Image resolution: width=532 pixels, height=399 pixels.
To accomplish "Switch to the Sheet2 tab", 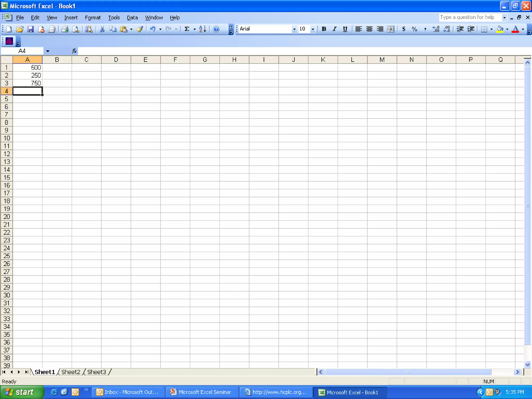I will point(71,372).
